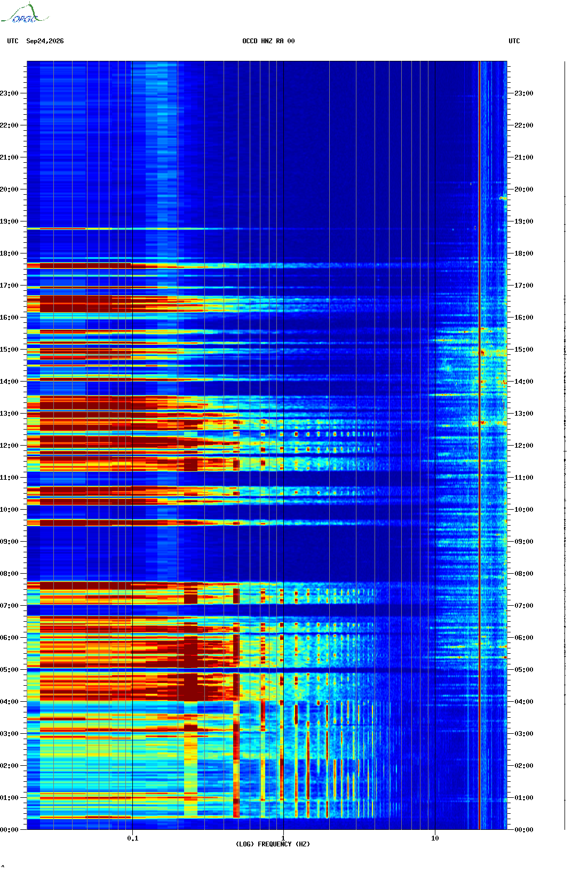Click the right 19:00 time label
Viewport: 588px width, 872px height.
point(523,221)
